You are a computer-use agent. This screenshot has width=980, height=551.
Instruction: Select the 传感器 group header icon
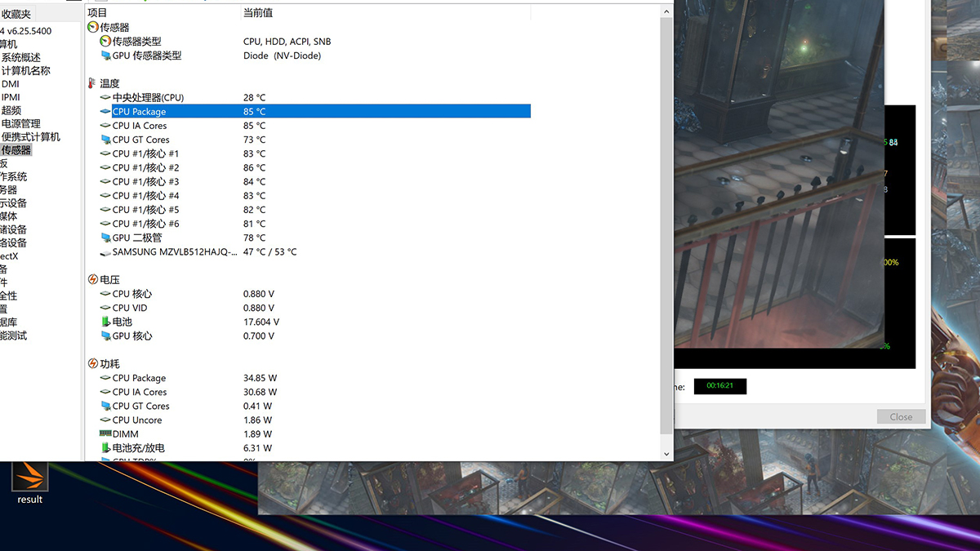pos(92,27)
